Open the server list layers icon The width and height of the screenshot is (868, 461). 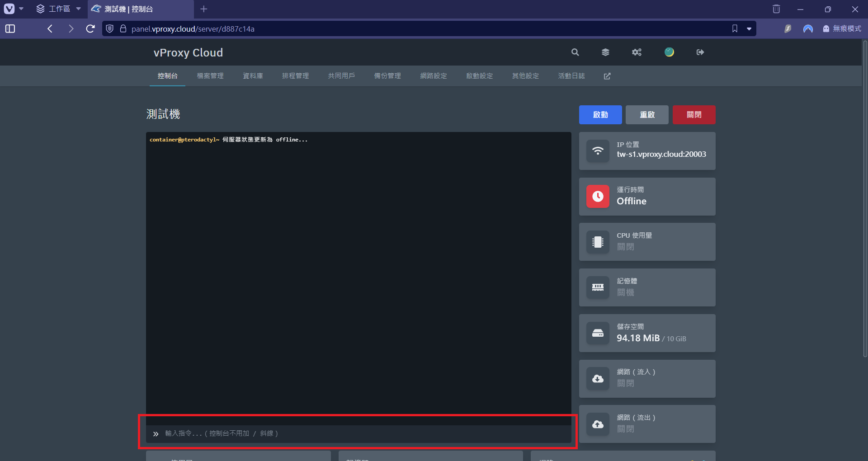605,52
